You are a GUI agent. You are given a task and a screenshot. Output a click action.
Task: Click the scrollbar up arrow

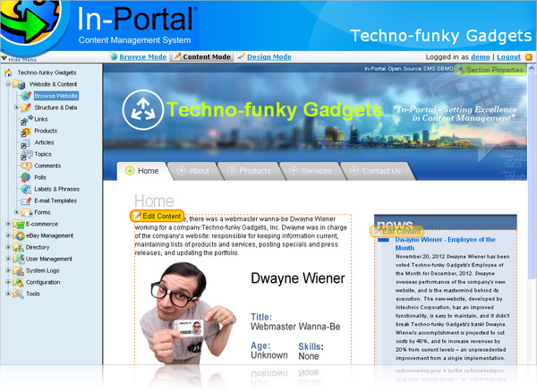[531, 68]
